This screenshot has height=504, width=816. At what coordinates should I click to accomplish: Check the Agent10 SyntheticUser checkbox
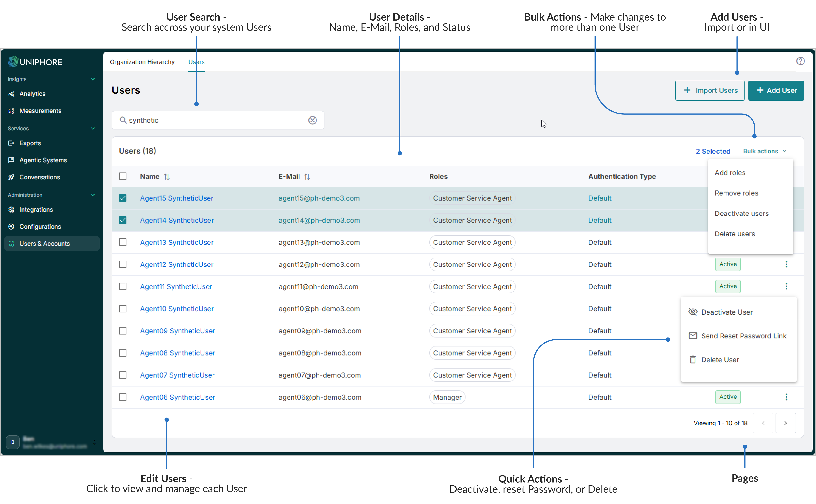pyautogui.click(x=123, y=309)
